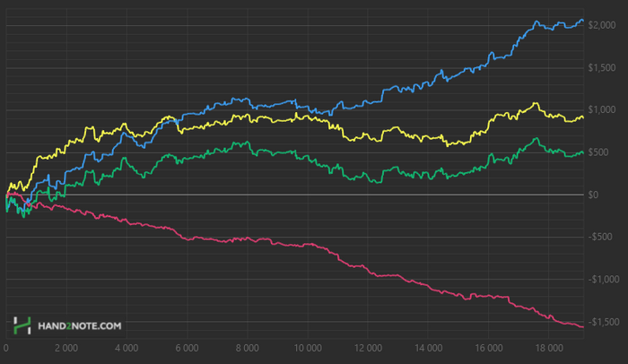This screenshot has width=628, height=364.
Task: Click the $1,000 y-axis label
Action: [x=602, y=109]
